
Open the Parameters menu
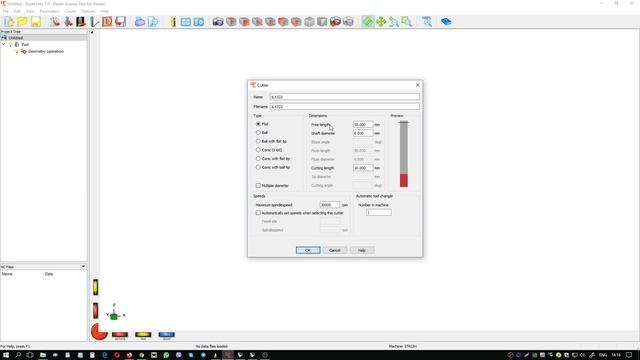click(49, 11)
